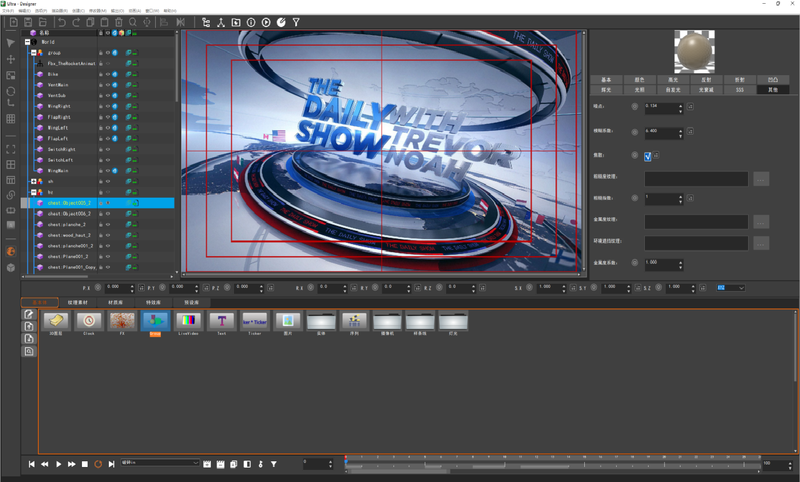Collapse the hz tree node
The width and height of the screenshot is (800, 482).
coord(34,192)
